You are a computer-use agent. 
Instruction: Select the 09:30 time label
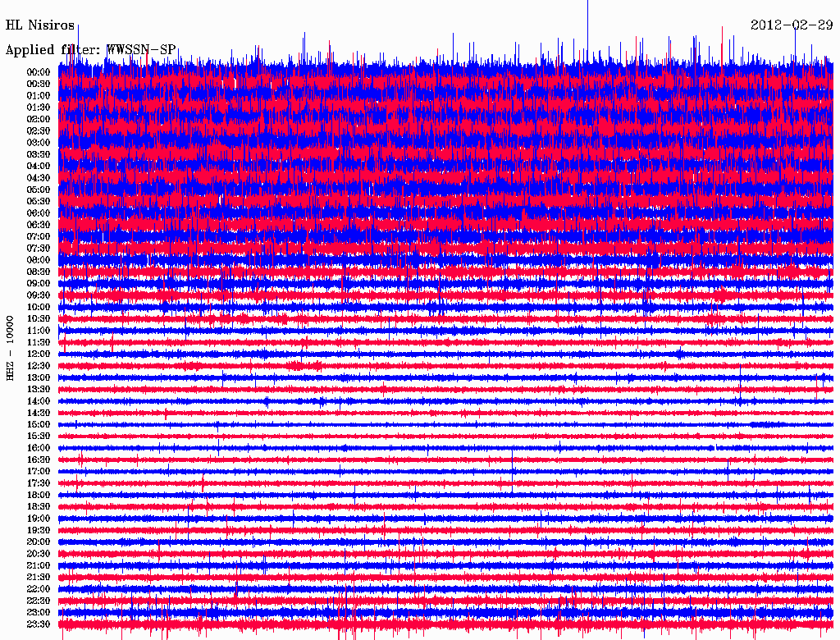click(39, 295)
